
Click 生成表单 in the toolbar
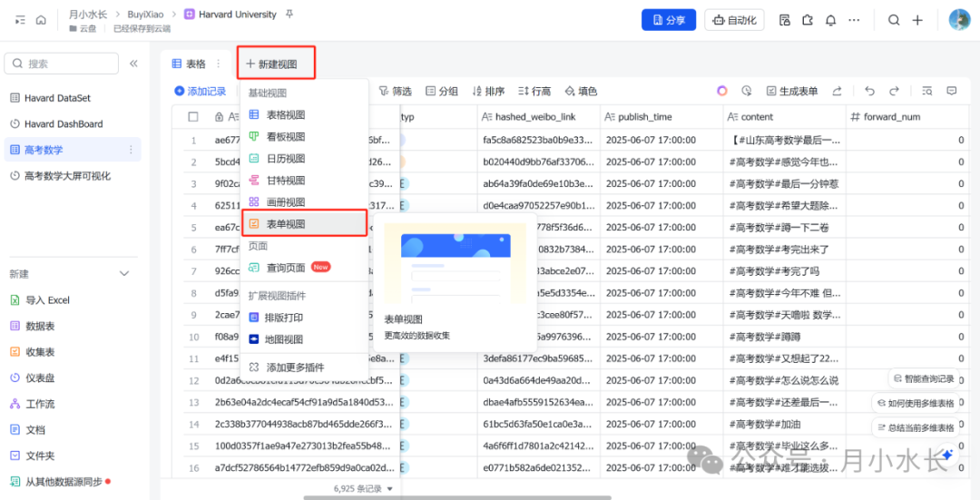[792, 92]
